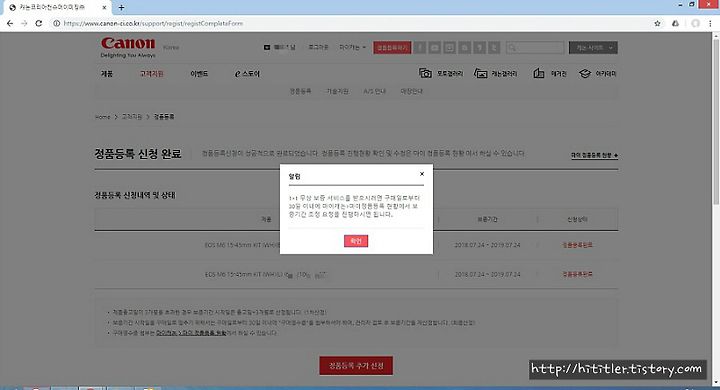
Task: Select the Canon Korea browser tab
Action: pyautogui.click(x=57, y=7)
